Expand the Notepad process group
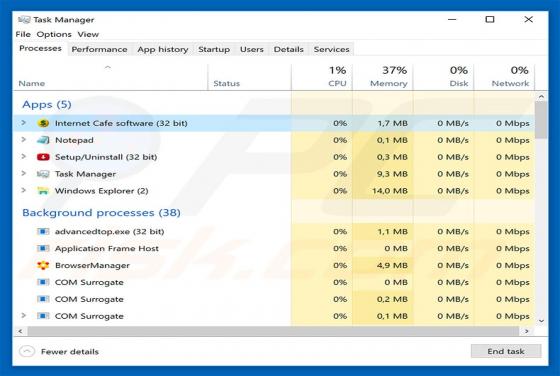Image resolution: width=560 pixels, height=376 pixels. [x=24, y=140]
